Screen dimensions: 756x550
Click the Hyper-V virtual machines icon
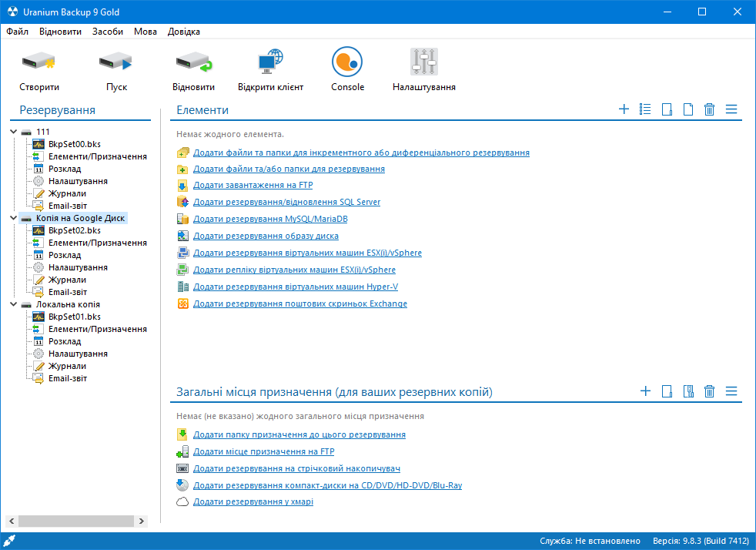182,287
